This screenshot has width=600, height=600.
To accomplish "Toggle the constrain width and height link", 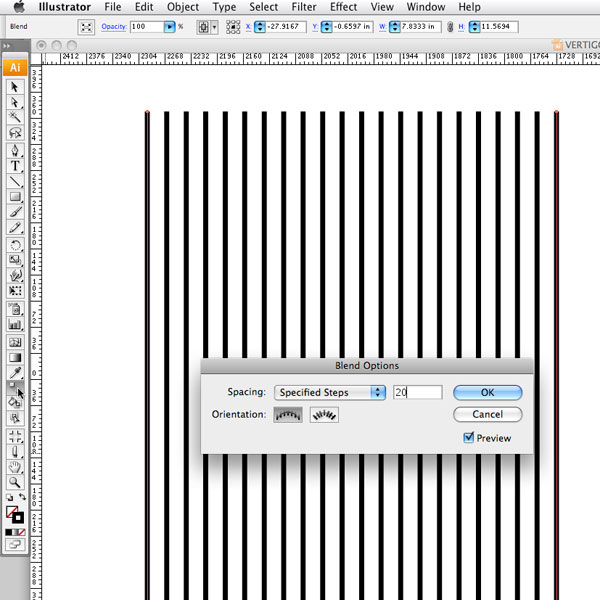I will coord(449,25).
